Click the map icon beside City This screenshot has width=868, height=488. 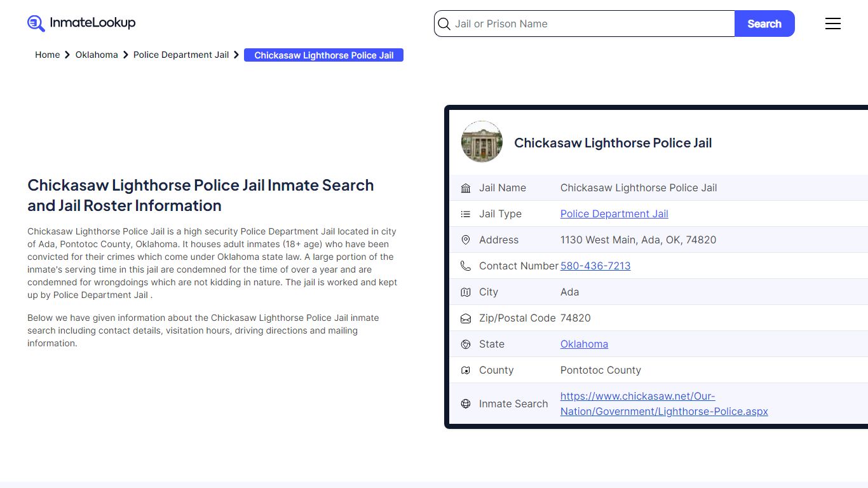click(466, 292)
